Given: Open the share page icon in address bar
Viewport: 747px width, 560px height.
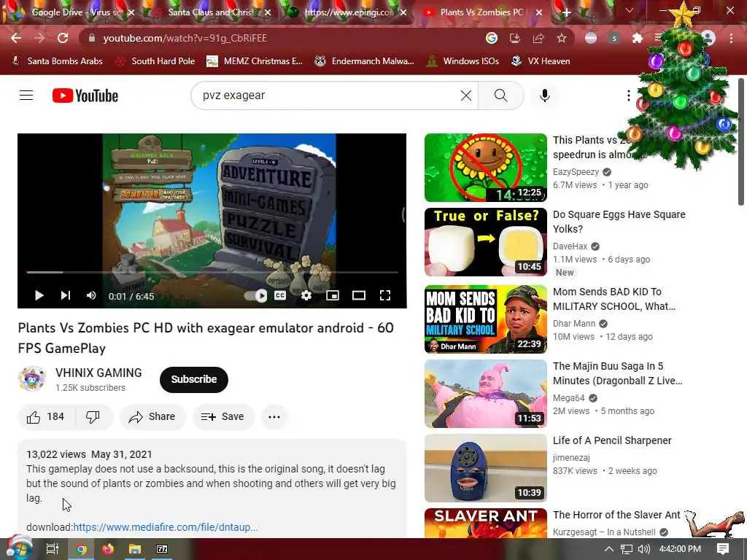Looking at the screenshot, I should point(538,38).
